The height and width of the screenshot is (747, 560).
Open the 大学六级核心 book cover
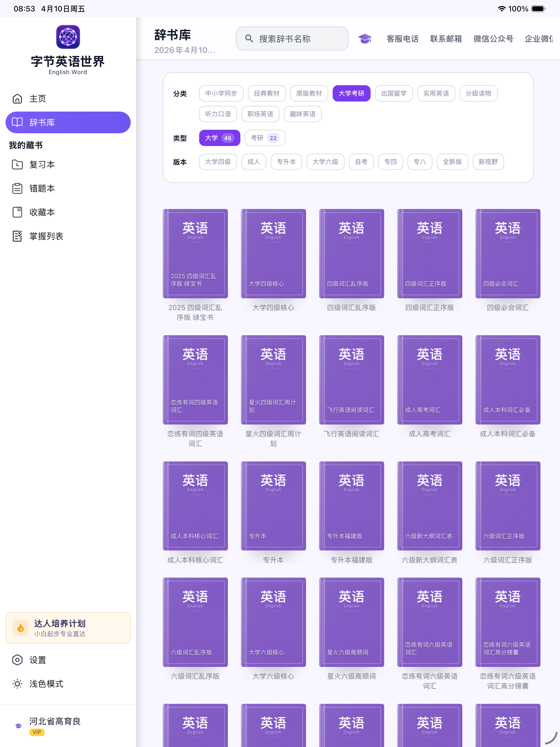tap(273, 622)
